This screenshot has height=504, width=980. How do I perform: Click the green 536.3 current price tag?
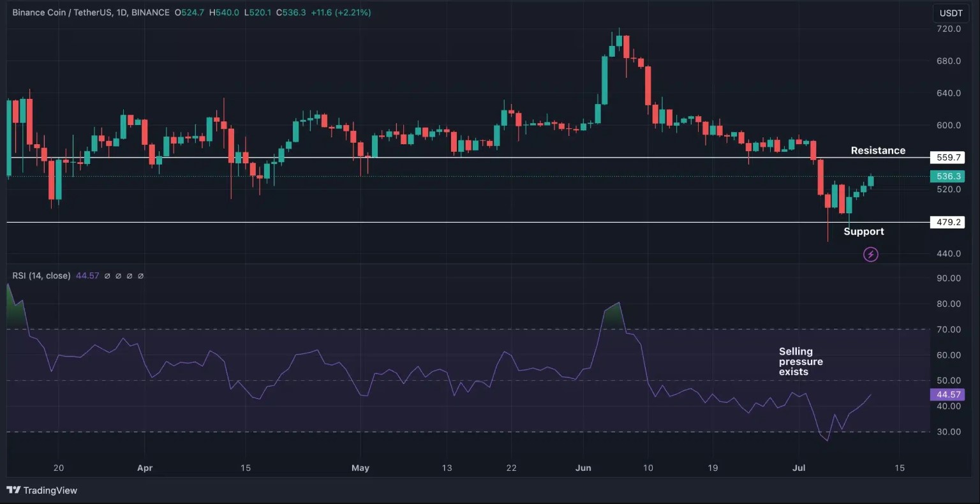click(x=948, y=176)
